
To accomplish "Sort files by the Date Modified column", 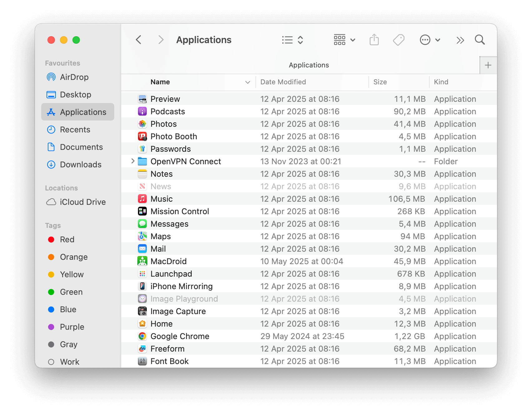I will pyautogui.click(x=283, y=82).
